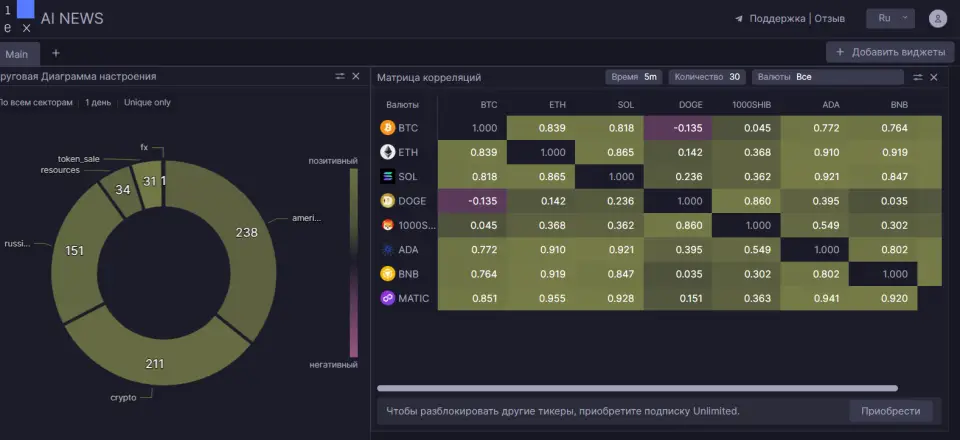The width and height of the screenshot is (960, 440).
Task: Toggle the Unique only filter
Action: click(148, 103)
